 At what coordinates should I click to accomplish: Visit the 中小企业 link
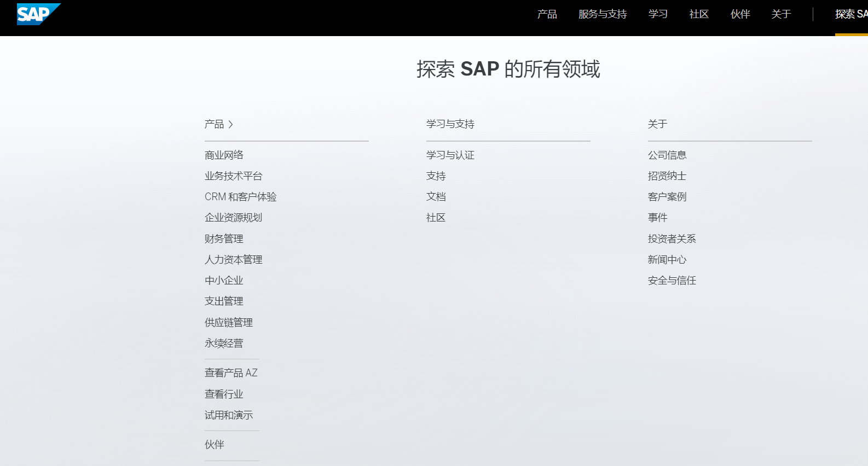coord(224,281)
